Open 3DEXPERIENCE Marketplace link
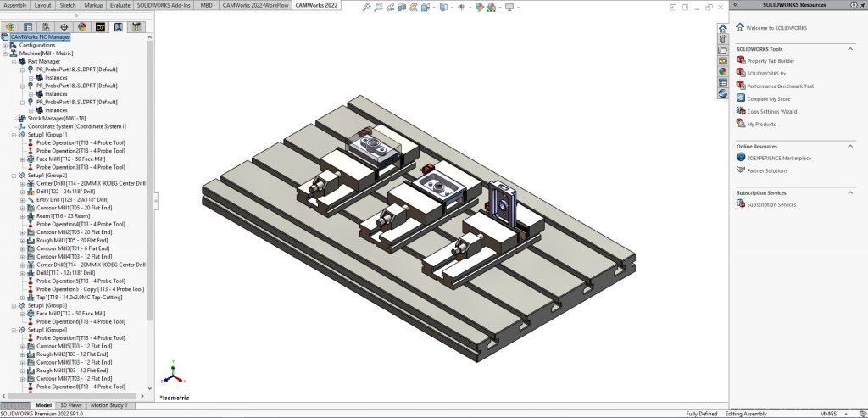Screen dimensions: 868x418 (779, 159)
